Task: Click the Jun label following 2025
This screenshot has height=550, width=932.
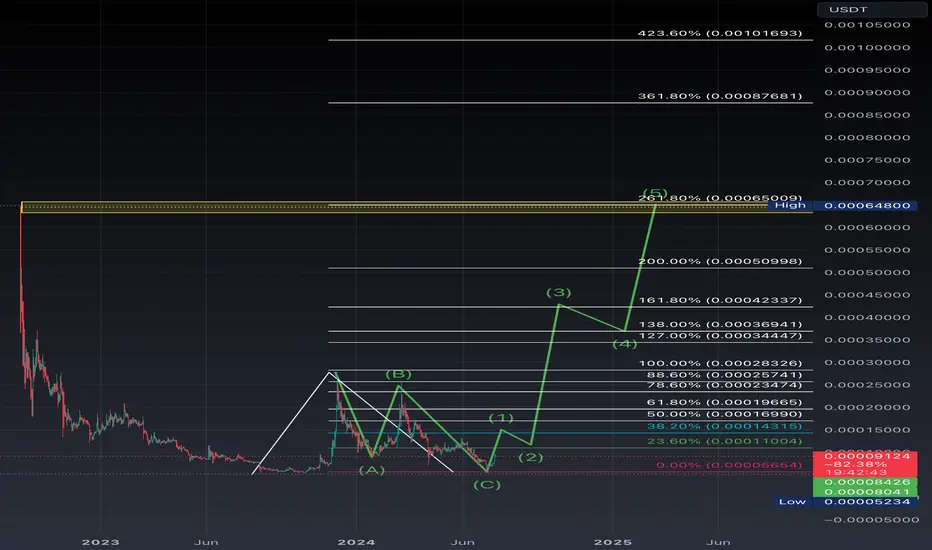Action: (719, 542)
